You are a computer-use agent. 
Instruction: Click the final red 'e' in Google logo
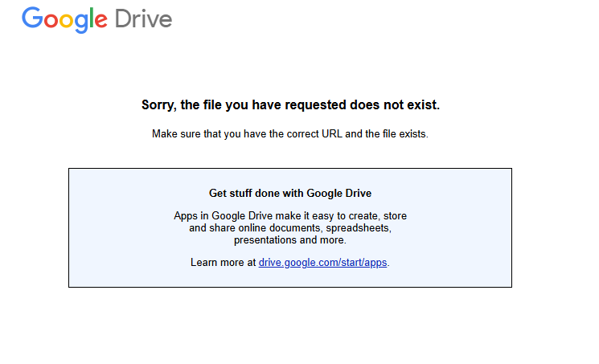pyautogui.click(x=102, y=21)
